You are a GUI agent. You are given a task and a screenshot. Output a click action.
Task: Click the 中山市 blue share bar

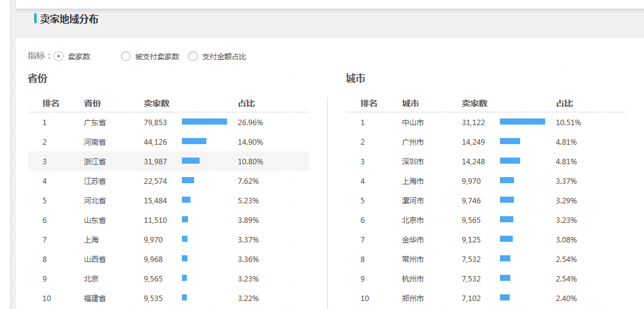click(x=523, y=122)
